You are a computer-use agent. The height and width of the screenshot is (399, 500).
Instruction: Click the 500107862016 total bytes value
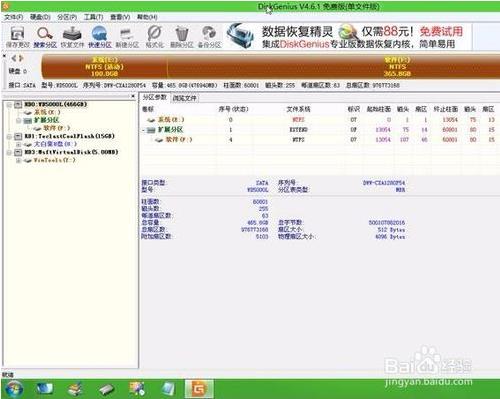387,223
